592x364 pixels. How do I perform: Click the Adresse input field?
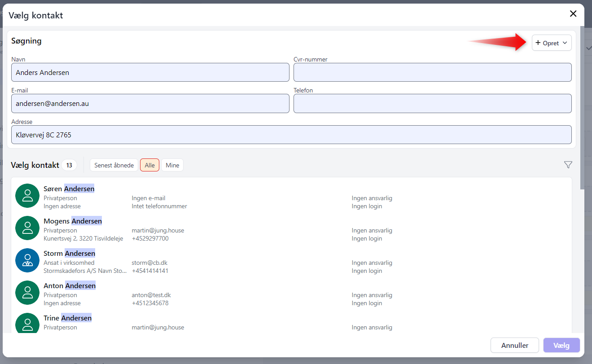click(291, 135)
